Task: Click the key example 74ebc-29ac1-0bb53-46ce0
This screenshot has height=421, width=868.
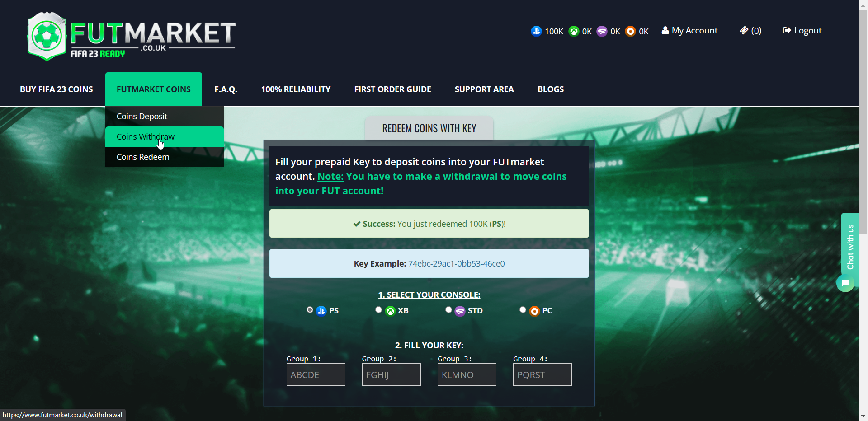Action: pyautogui.click(x=457, y=264)
